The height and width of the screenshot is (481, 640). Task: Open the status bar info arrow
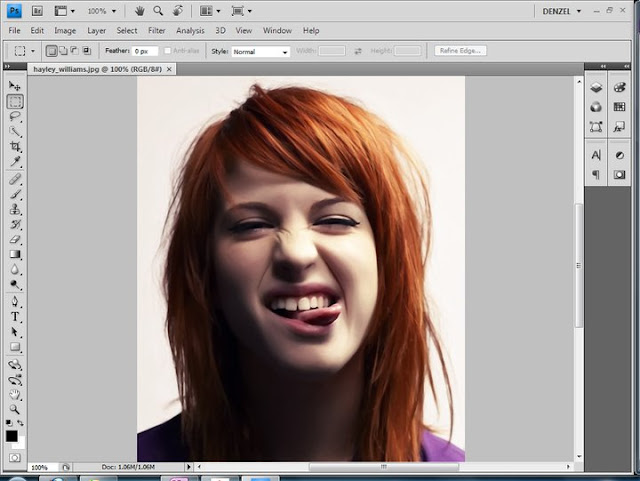[189, 467]
